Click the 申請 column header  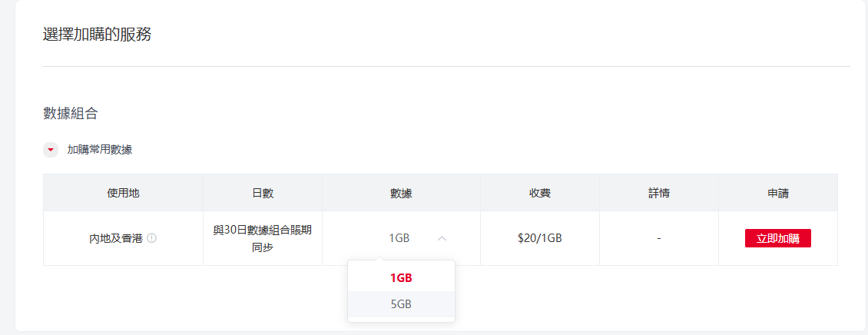tap(777, 193)
